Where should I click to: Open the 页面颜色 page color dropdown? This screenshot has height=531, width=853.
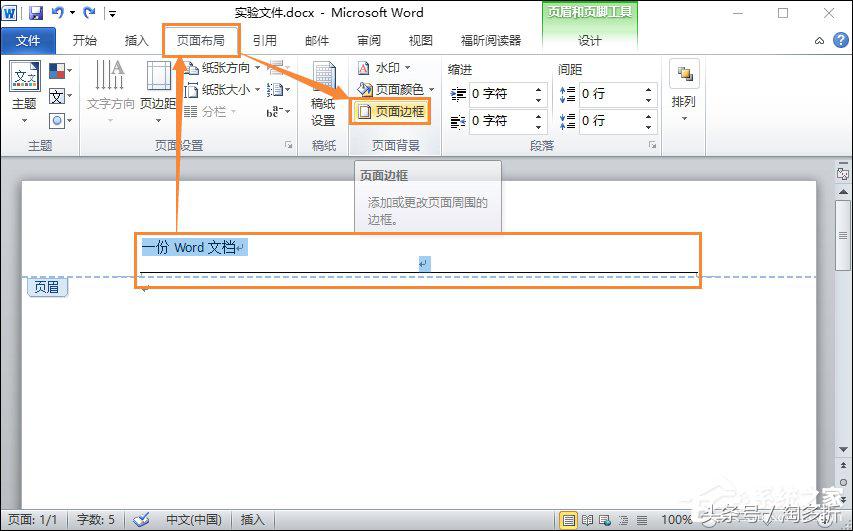click(x=395, y=89)
